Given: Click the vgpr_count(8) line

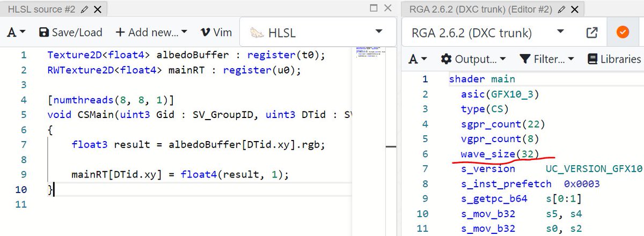Looking at the screenshot, I should coord(499,139).
